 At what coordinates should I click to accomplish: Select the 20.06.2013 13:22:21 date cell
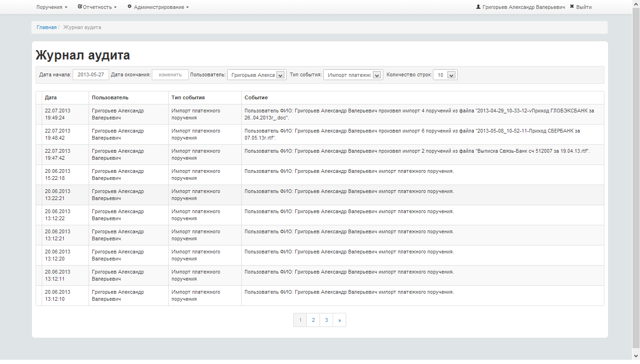point(65,195)
